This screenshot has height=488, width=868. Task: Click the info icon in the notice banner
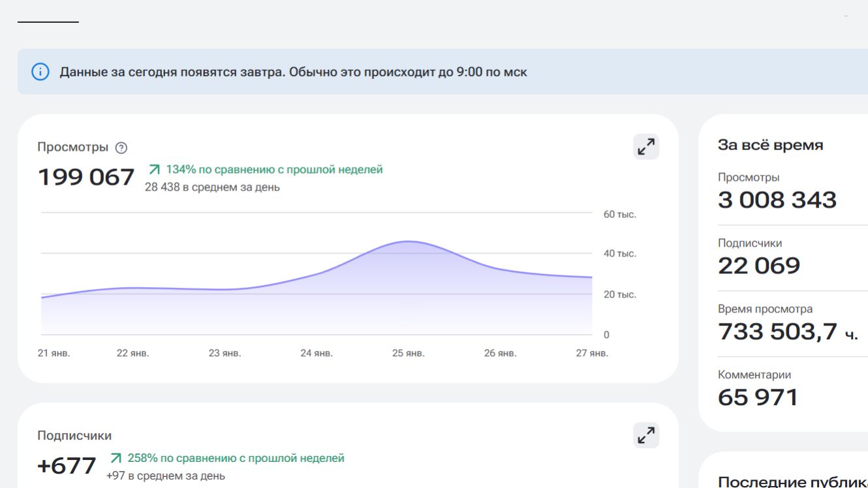tap(40, 72)
